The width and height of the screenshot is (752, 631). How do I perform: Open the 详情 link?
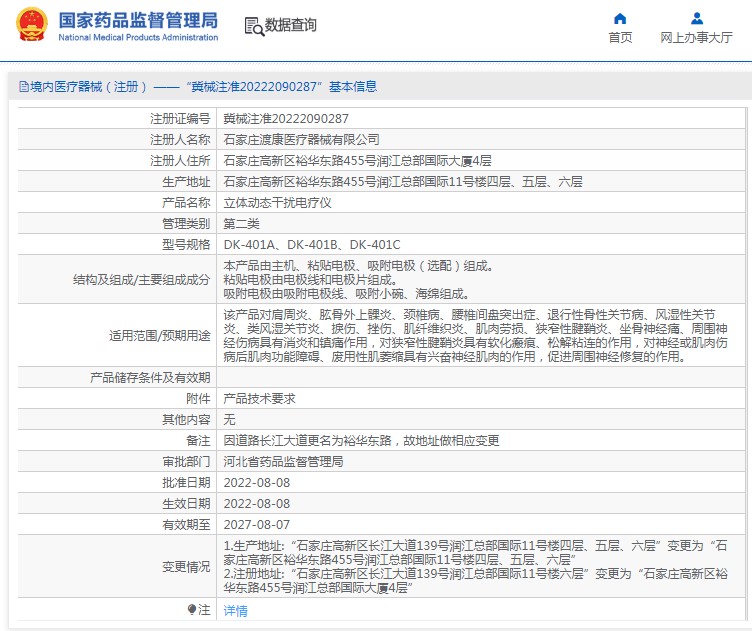(235, 610)
